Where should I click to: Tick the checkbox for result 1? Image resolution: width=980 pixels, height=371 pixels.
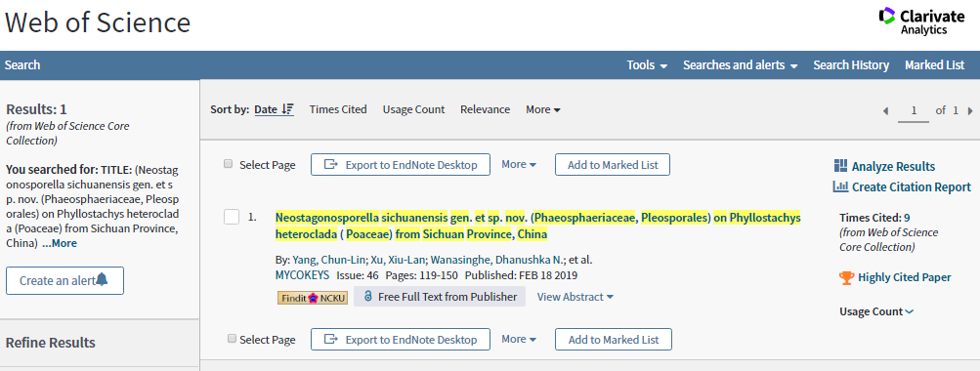pos(232,217)
